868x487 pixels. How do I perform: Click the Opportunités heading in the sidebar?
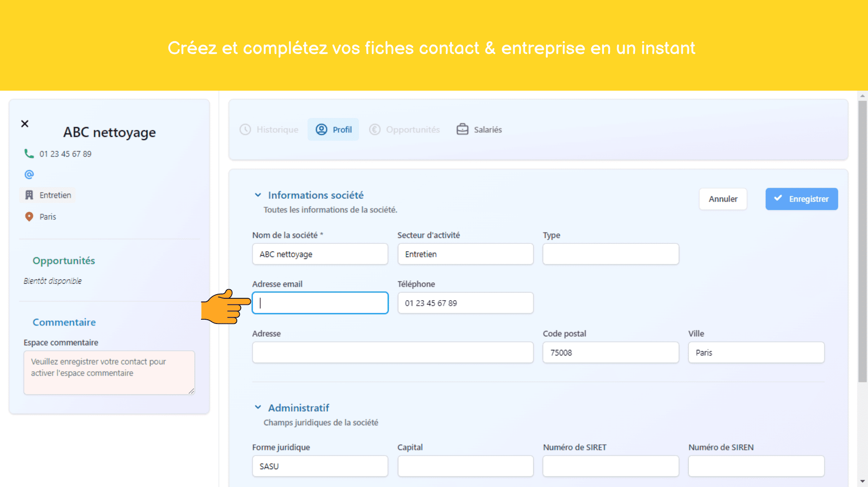click(64, 261)
